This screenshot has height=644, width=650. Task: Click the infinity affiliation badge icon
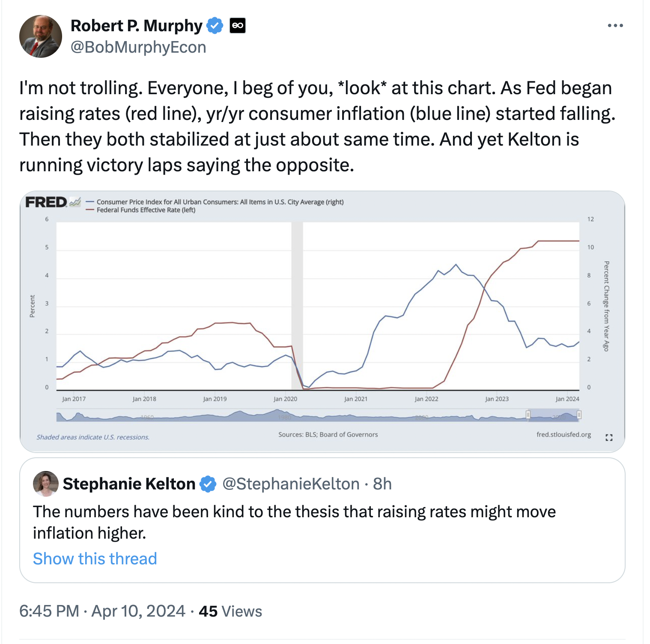[x=238, y=26]
